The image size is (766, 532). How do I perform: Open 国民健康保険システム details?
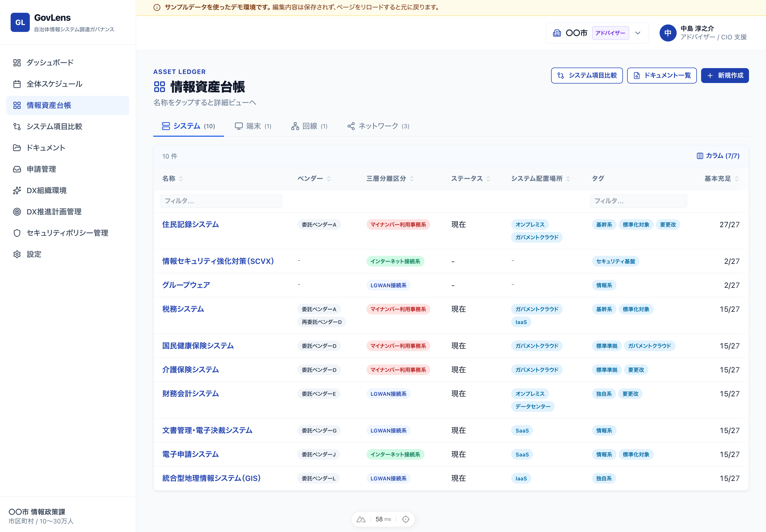[198, 346]
